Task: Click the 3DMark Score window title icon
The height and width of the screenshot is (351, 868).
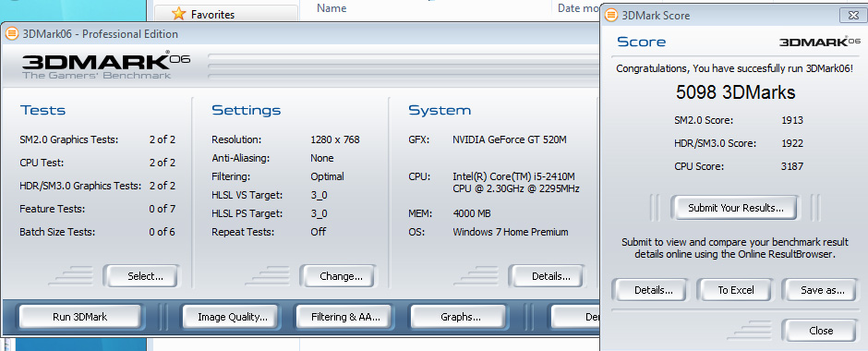Action: tap(611, 16)
